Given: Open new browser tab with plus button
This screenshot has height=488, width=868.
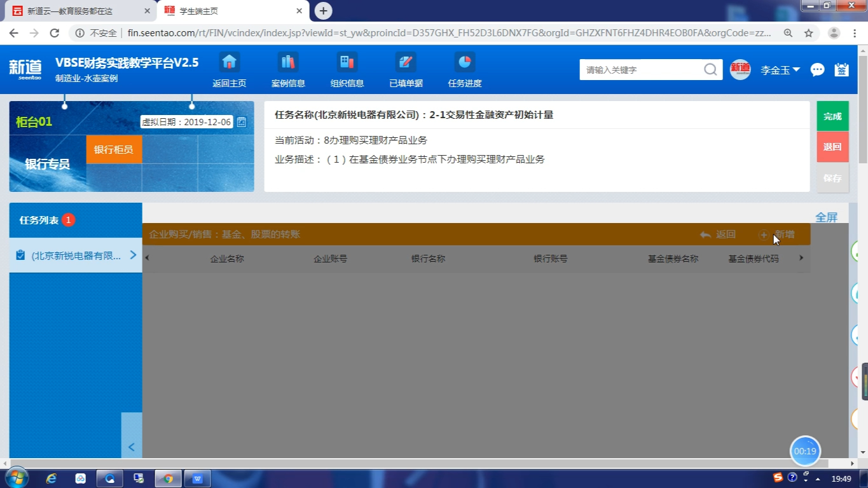Looking at the screenshot, I should point(323,11).
